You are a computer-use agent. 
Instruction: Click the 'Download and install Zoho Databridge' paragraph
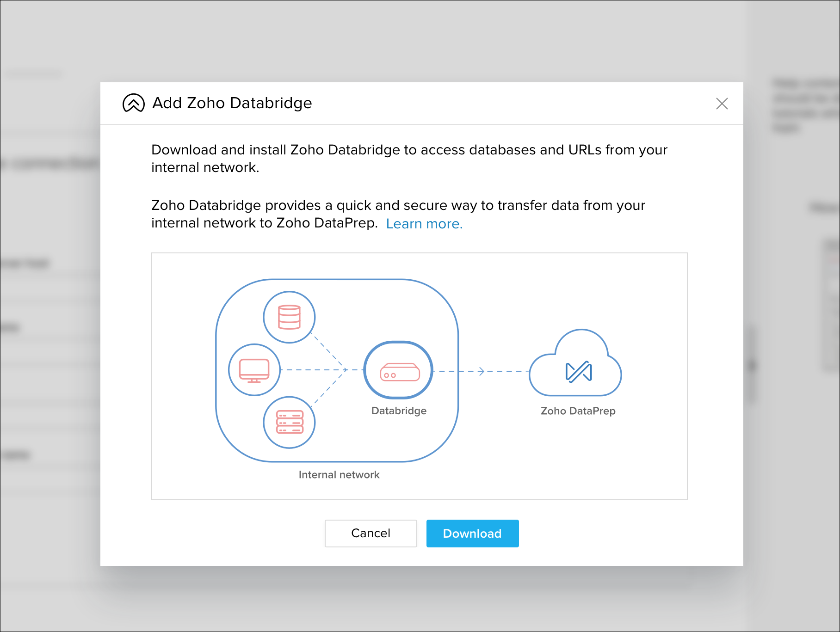tap(409, 159)
